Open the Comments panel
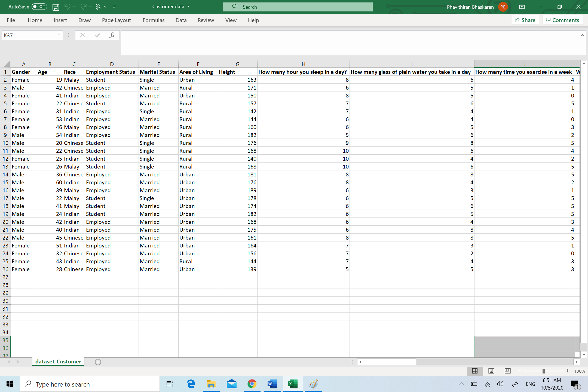The image size is (588, 392). 562,20
